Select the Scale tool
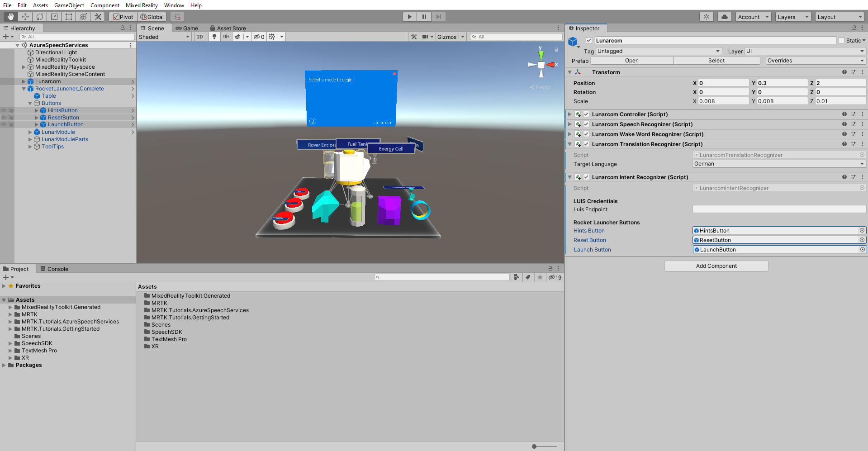 coord(54,17)
